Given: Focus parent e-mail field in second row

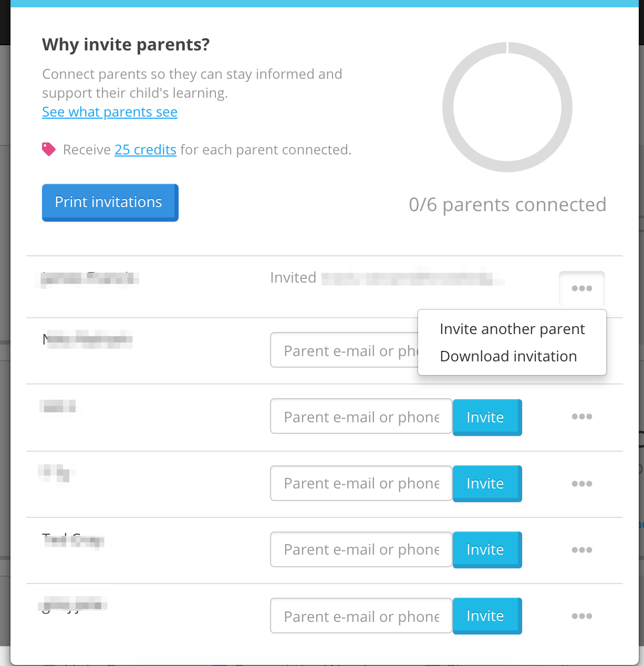Looking at the screenshot, I should tap(344, 350).
